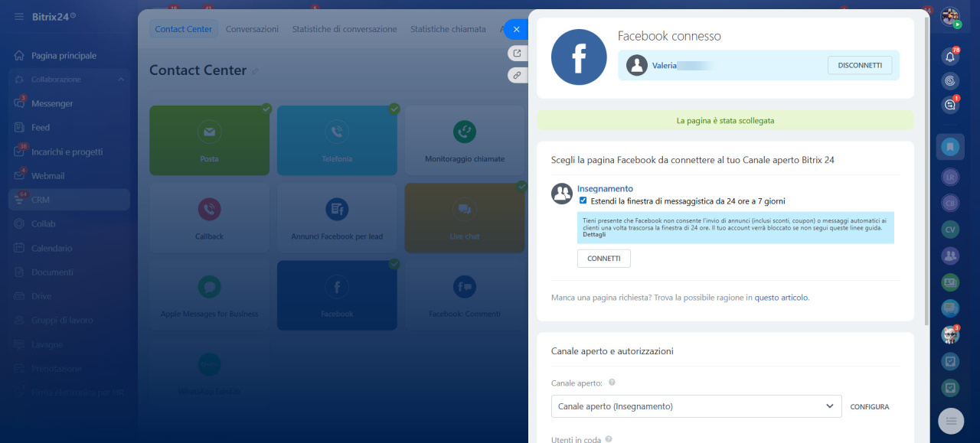The width and height of the screenshot is (980, 443).
Task: Open the Pagina principale home icon
Action: 18,56
